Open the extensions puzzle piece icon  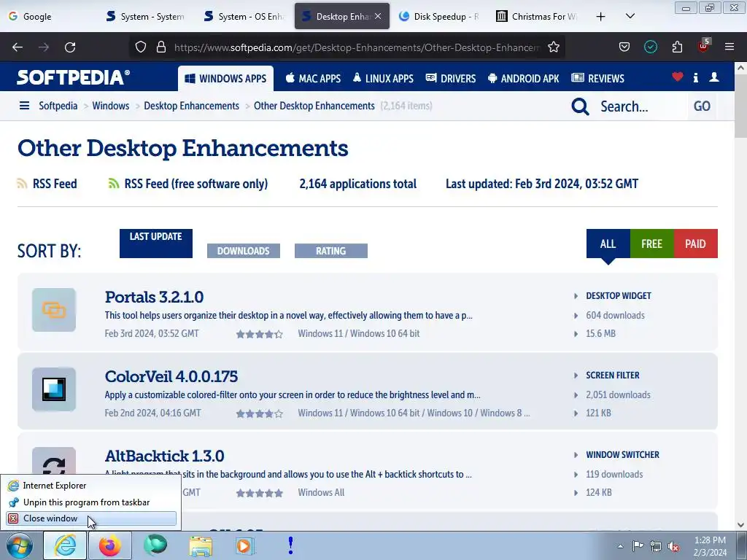677,47
